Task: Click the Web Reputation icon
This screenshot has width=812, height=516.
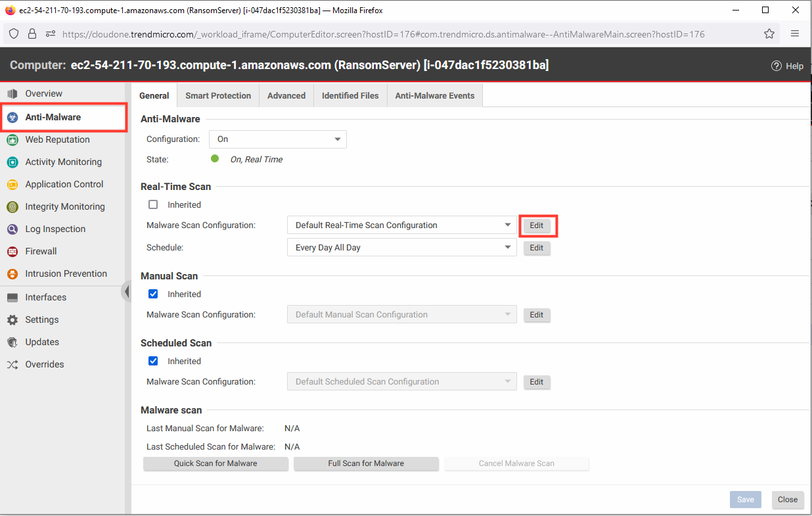Action: point(12,140)
